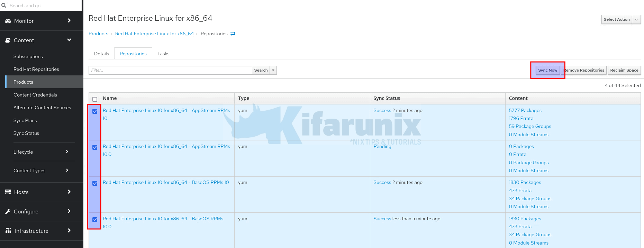Click the Monitor dashboard icon
The image size is (644, 248).
[x=8, y=21]
